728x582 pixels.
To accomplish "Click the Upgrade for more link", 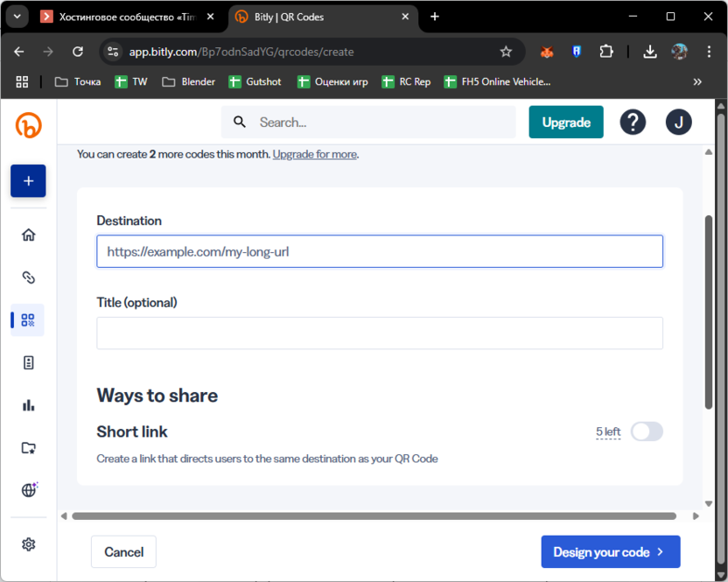I will point(314,154).
